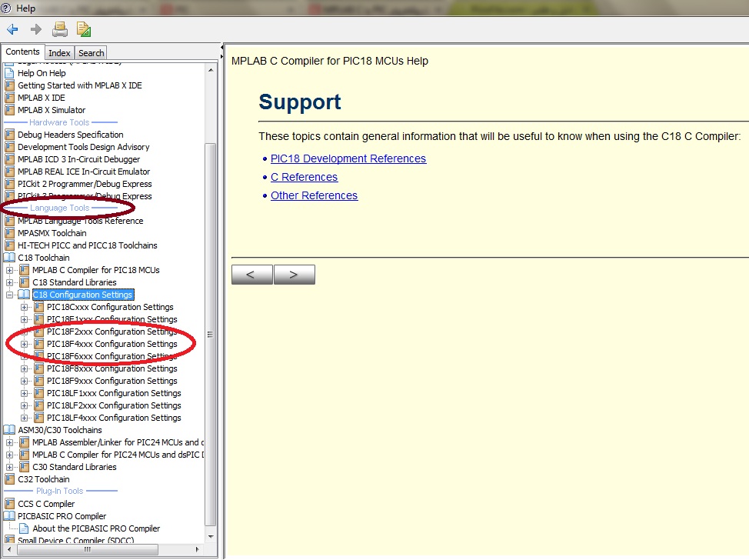The height and width of the screenshot is (560, 749).
Task: Open the Other References link
Action: [315, 196]
